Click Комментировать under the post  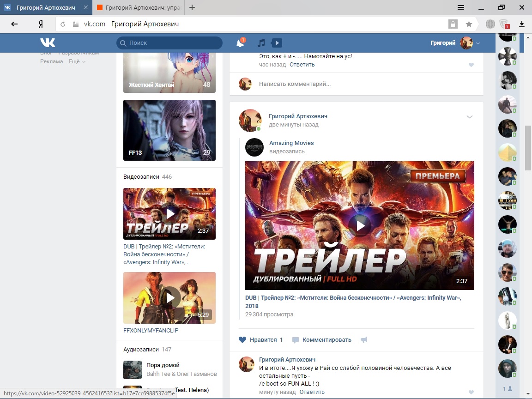click(327, 339)
